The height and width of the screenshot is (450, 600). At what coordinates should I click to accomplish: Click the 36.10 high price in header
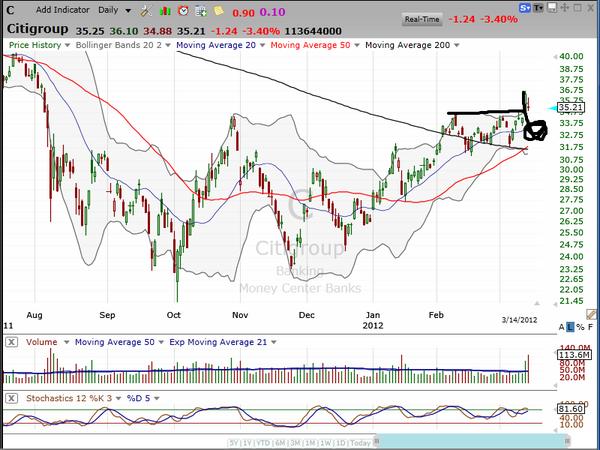coord(124,31)
